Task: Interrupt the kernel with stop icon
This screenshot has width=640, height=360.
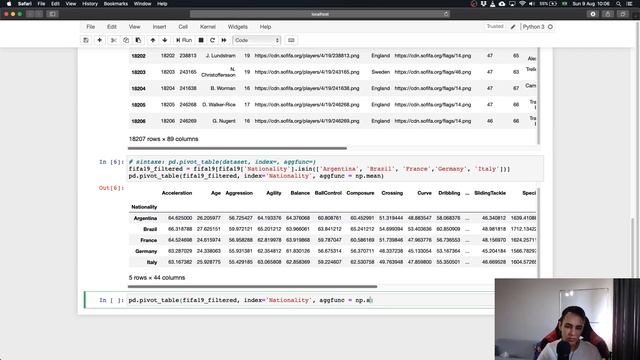Action: (x=201, y=40)
